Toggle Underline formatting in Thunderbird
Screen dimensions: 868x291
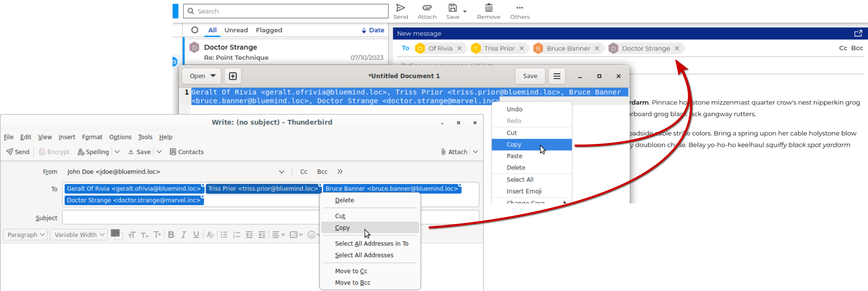196,235
